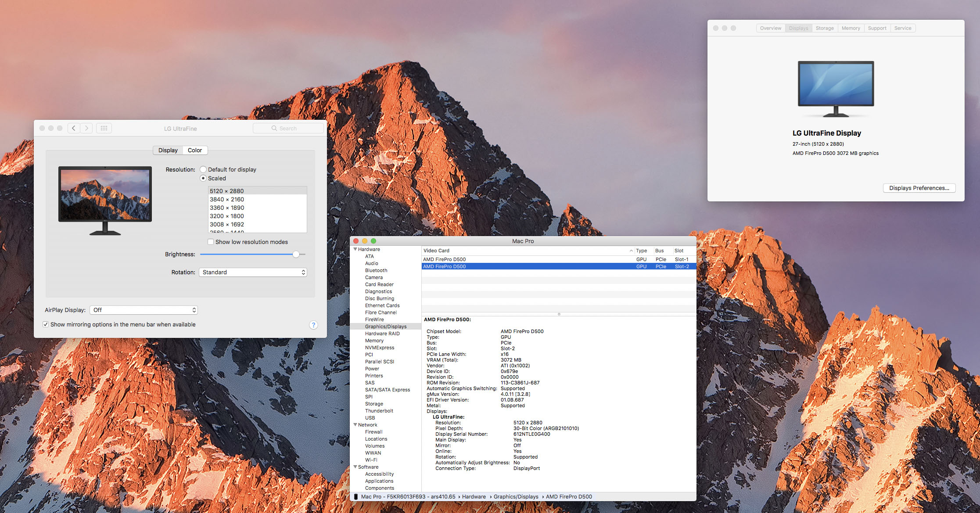Collapse the Software tree section

coord(355,467)
